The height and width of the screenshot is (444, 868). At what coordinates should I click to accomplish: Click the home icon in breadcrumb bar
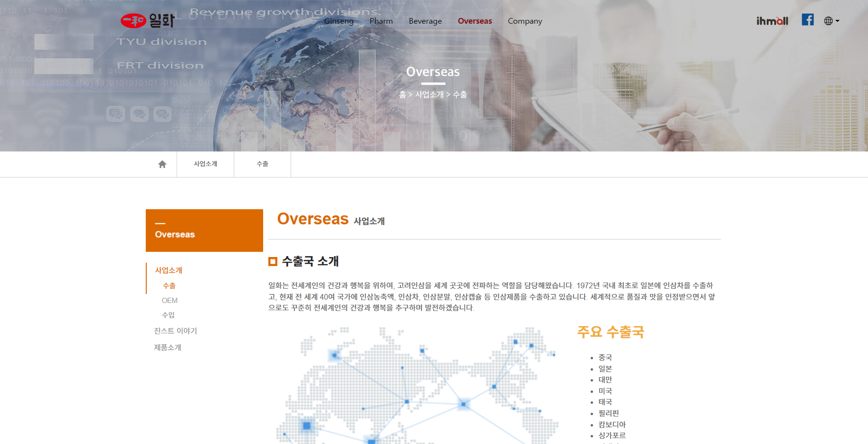(162, 164)
